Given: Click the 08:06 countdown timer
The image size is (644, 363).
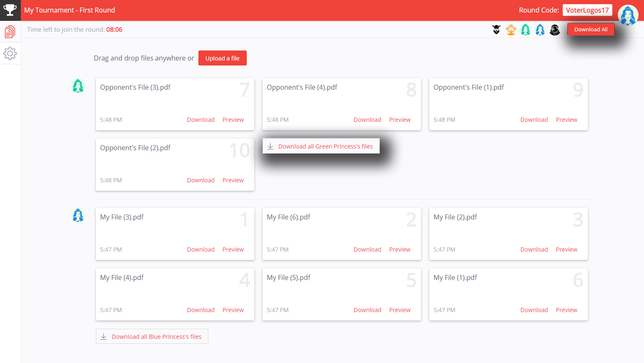Looking at the screenshot, I should click(x=114, y=30).
